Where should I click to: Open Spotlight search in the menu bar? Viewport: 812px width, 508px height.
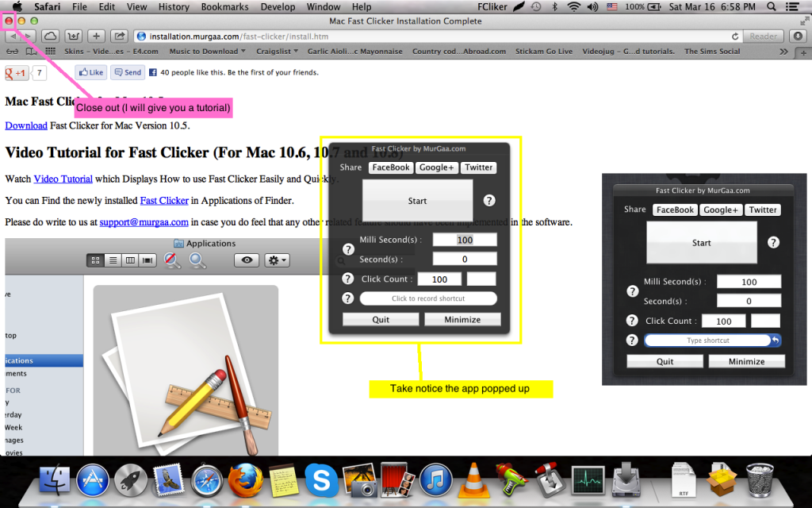pos(771,6)
